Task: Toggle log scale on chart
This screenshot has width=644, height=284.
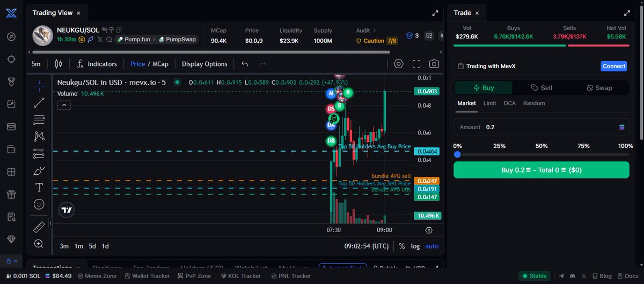Action: click(x=416, y=246)
